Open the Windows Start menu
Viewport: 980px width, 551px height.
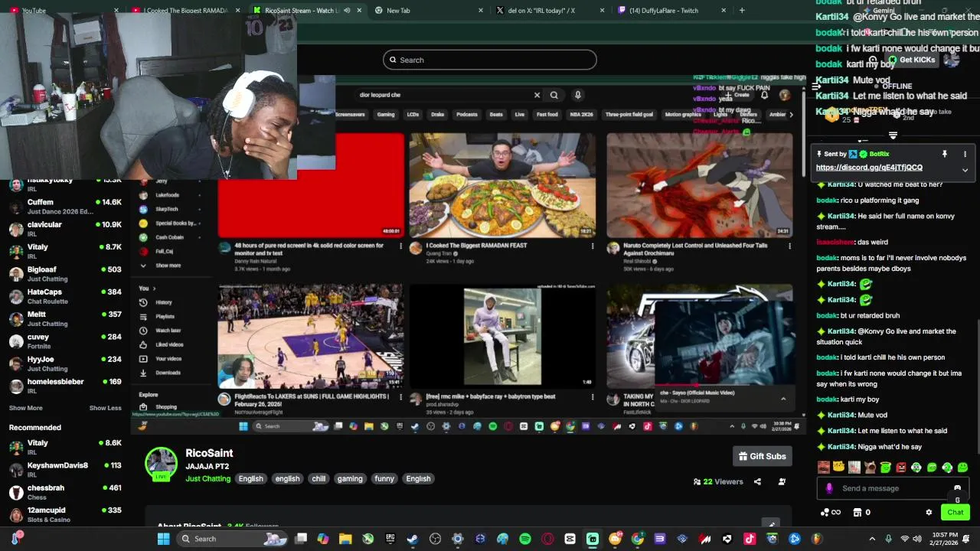[163, 539]
